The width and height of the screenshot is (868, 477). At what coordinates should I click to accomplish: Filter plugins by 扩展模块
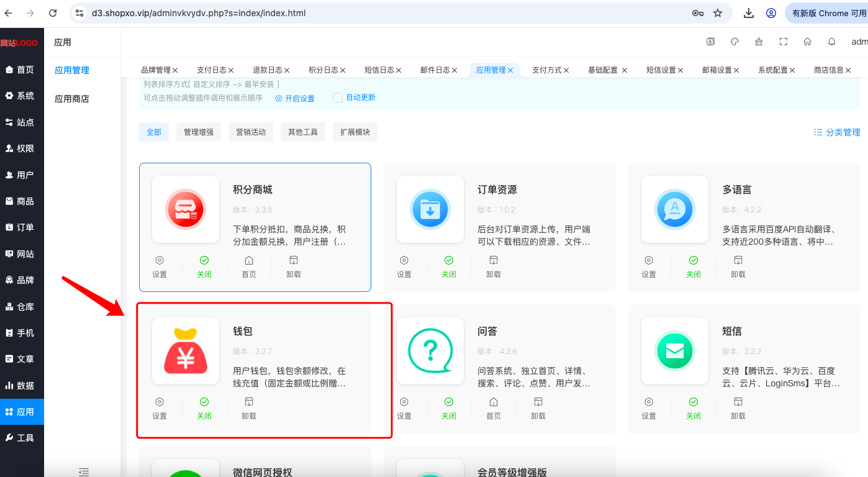355,132
